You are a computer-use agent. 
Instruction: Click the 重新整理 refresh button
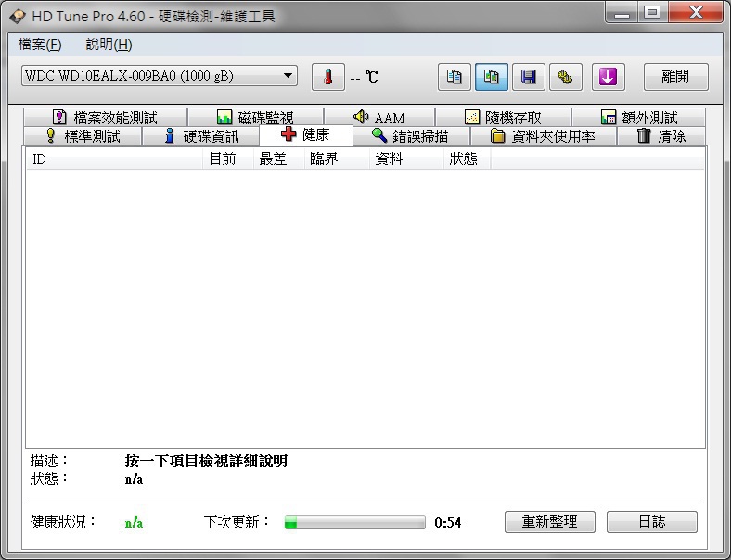(x=550, y=521)
